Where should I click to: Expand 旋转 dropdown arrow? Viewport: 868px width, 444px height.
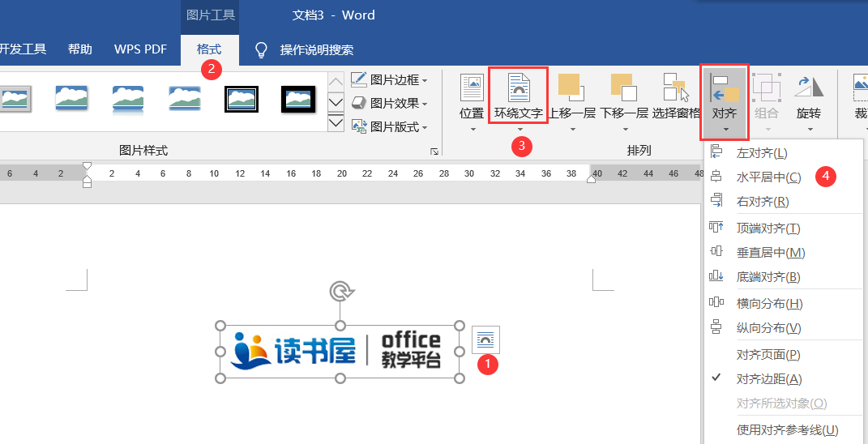tap(810, 130)
